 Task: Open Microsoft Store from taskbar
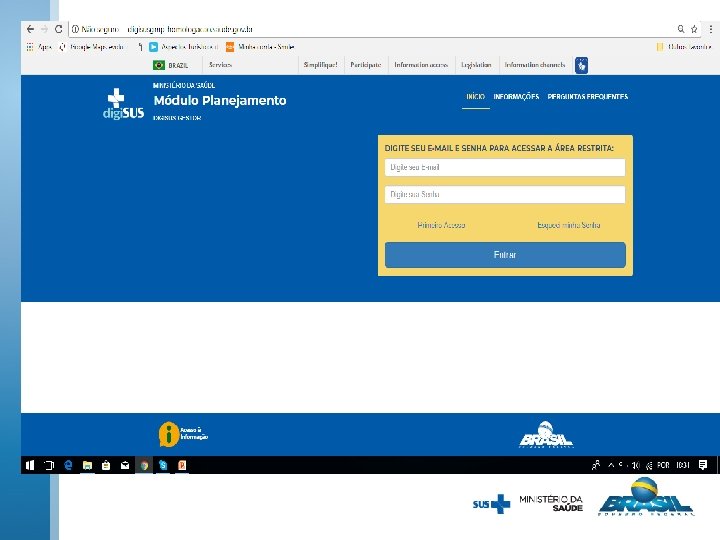(x=106, y=465)
